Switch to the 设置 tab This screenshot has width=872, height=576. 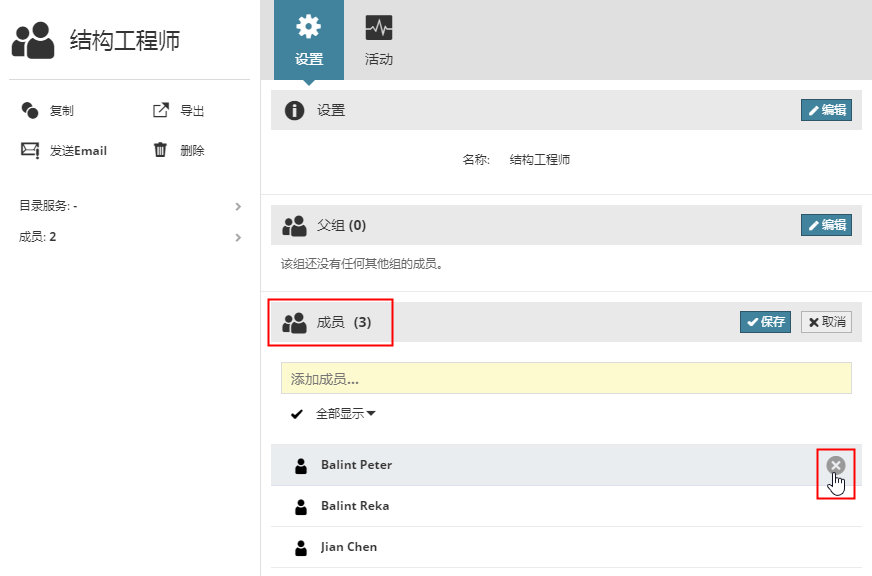pos(309,40)
